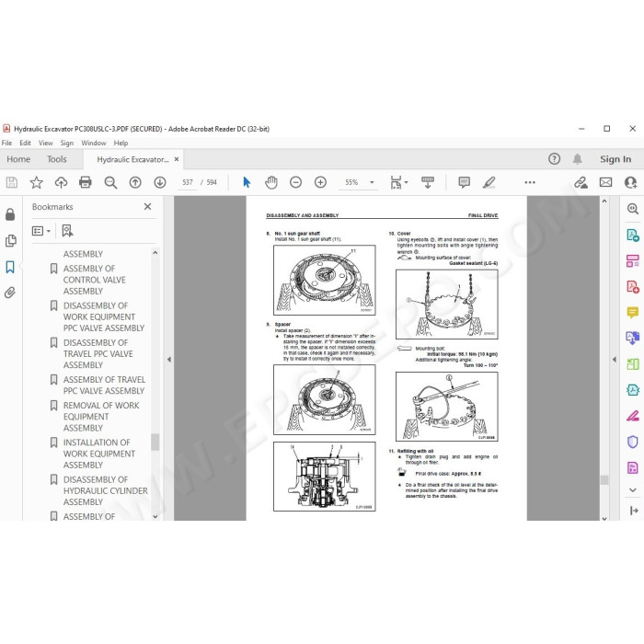Open bookmark REMOVAL OF WORK EQUIPMENT ASSEMBLY

click(x=101, y=417)
